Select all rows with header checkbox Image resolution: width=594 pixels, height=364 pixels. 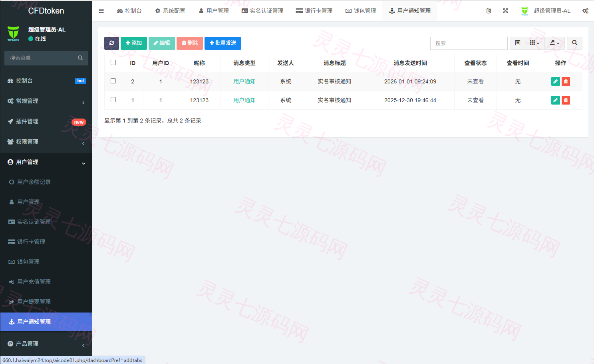click(113, 63)
